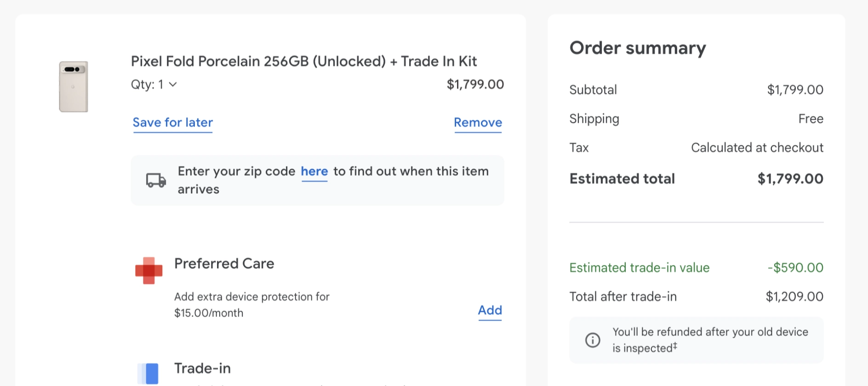This screenshot has width=868, height=386.
Task: Click the Total after trade-in $1,209.00
Action: pyautogui.click(x=794, y=297)
